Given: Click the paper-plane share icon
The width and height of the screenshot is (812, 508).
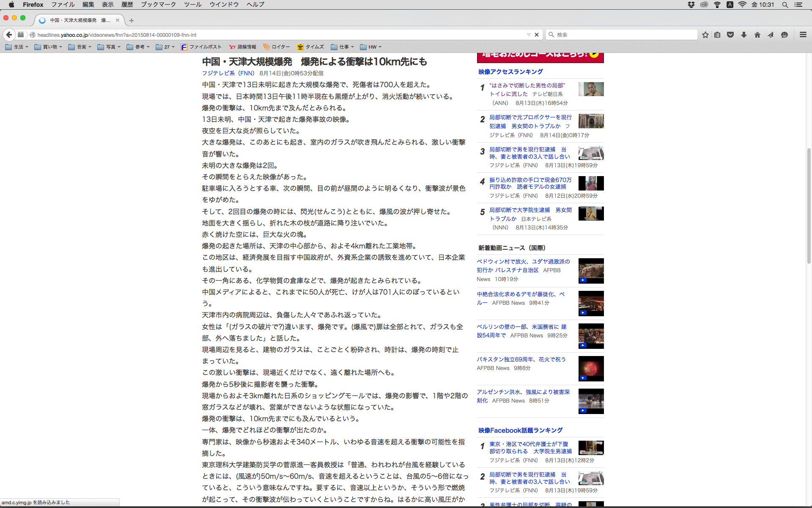Looking at the screenshot, I should tap(771, 35).
